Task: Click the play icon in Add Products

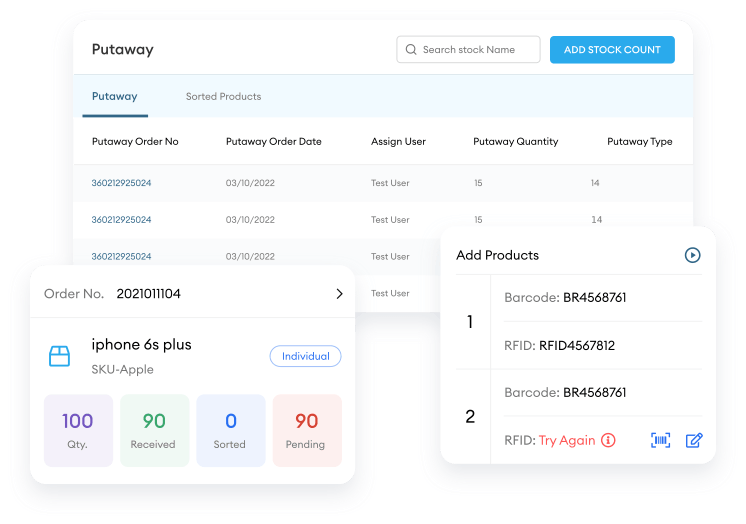Action: (x=692, y=255)
